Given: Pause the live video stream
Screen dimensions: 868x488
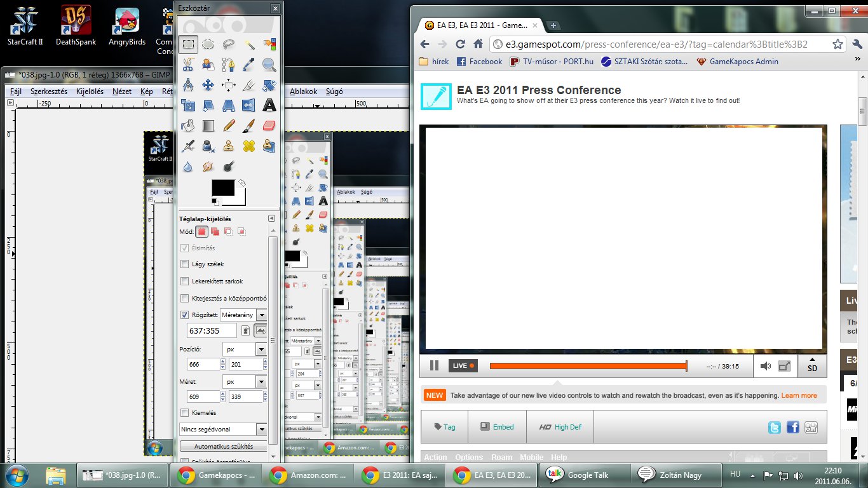Looking at the screenshot, I should [x=434, y=365].
